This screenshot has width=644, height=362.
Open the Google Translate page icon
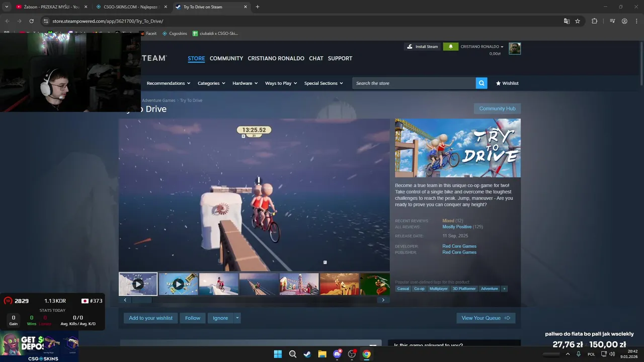pyautogui.click(x=567, y=21)
